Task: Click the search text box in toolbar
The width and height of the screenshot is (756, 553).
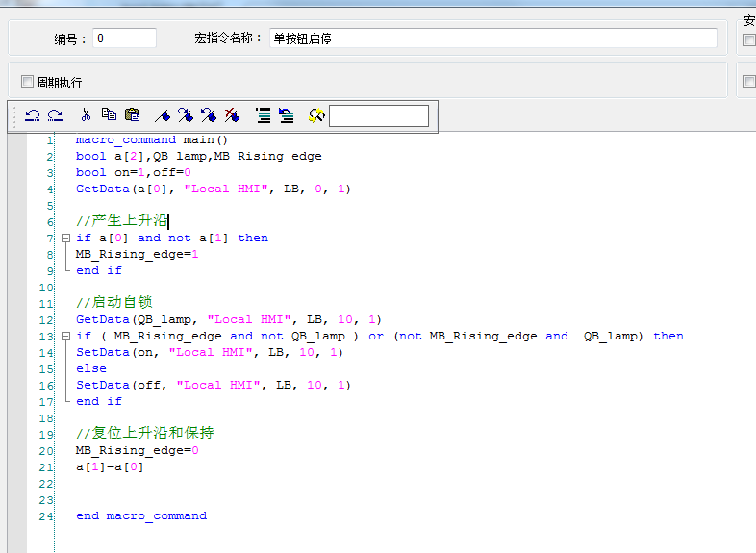Action: point(379,116)
